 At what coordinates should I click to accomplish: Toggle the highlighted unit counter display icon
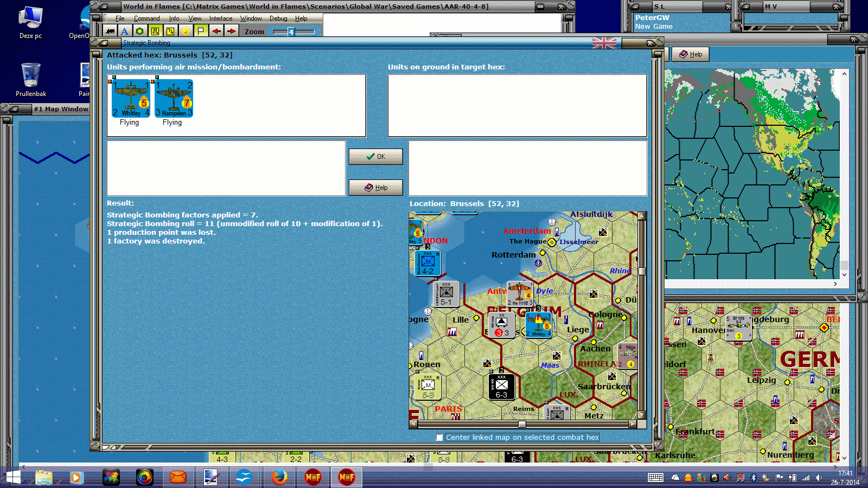tap(155, 31)
